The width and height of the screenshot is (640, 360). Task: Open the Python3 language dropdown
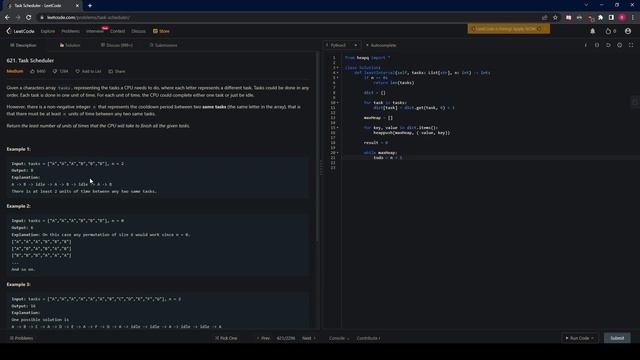click(x=342, y=45)
